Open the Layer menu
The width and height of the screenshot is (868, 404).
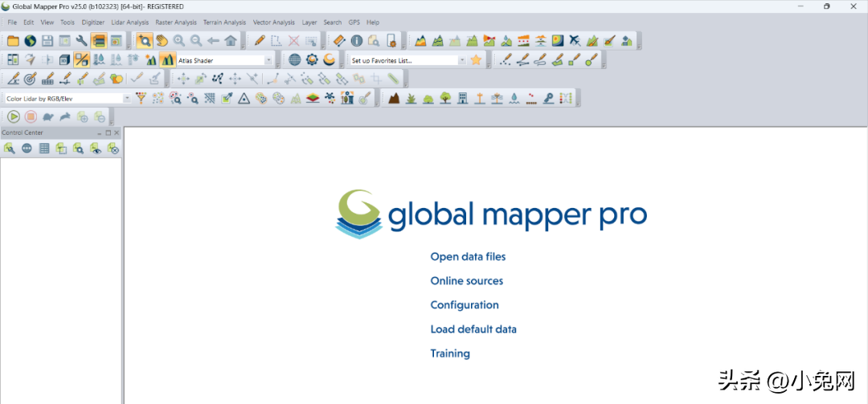(309, 22)
